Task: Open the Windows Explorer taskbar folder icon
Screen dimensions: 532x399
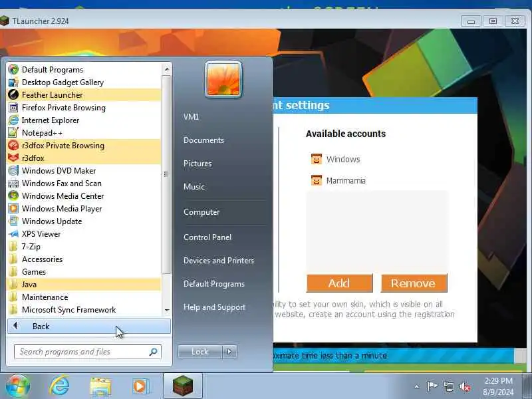Action: [x=100, y=386]
